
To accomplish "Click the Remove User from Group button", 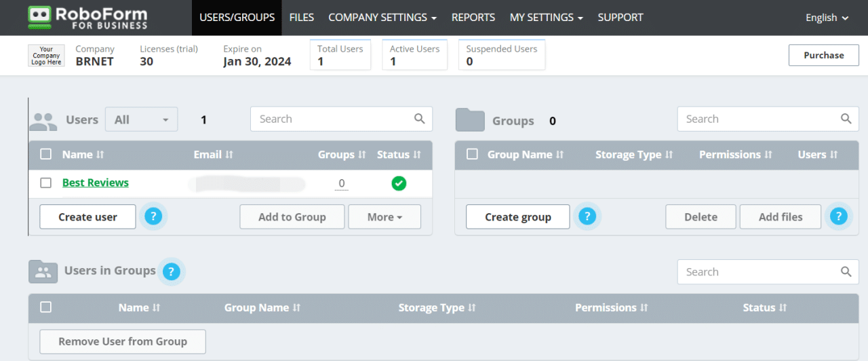I will [123, 341].
